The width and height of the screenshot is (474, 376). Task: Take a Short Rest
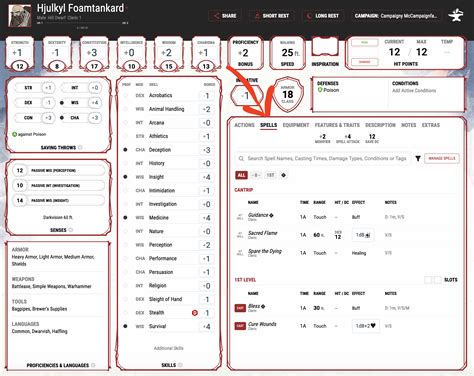click(x=272, y=16)
